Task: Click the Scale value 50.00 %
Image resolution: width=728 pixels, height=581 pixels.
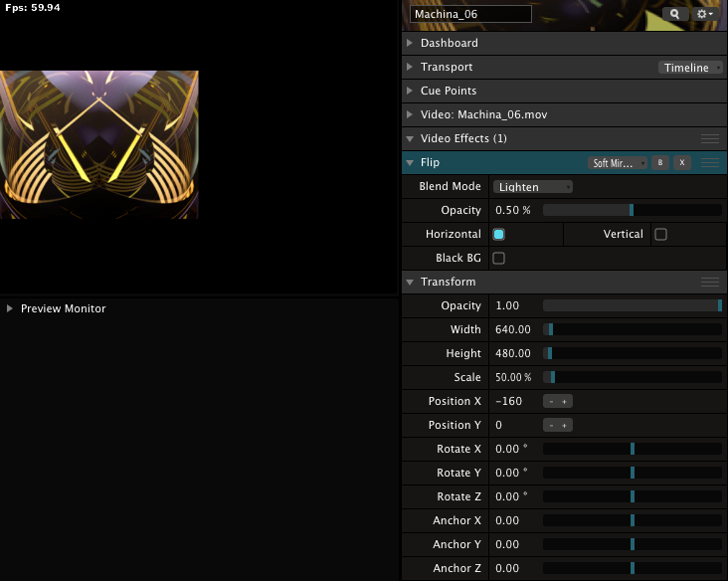Action: pyautogui.click(x=513, y=377)
